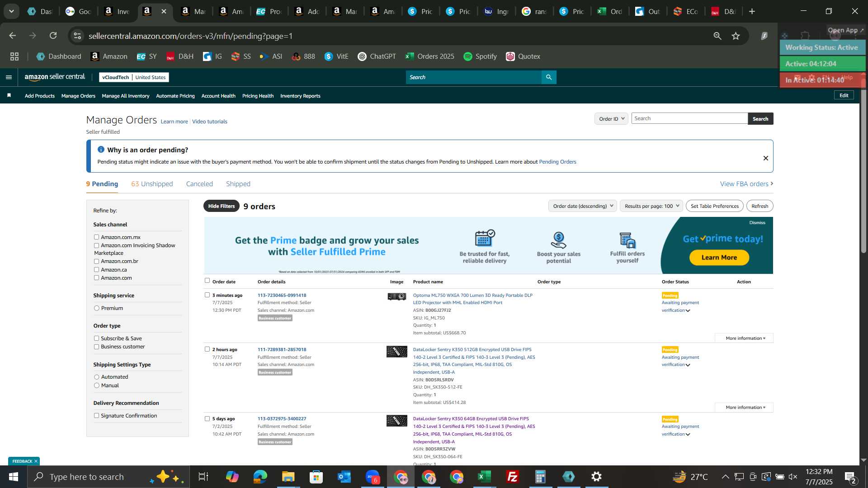
Task: Click the orders Refresh button
Action: [760, 206]
